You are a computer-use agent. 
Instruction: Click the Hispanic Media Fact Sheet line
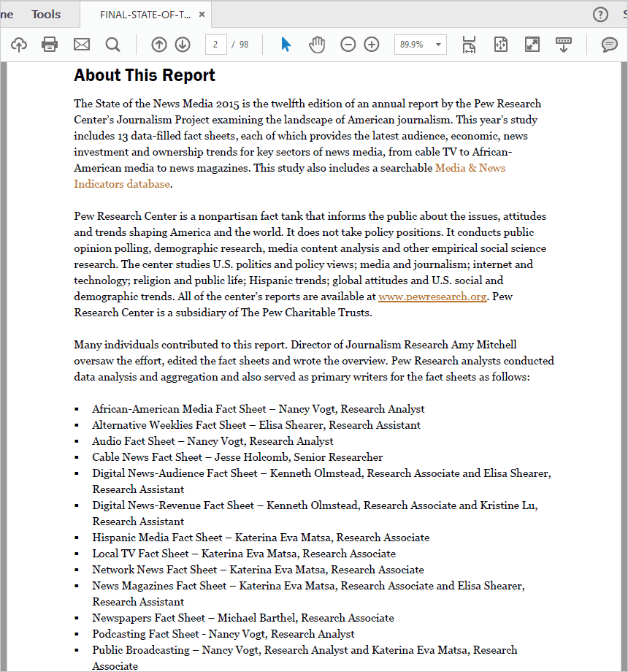pos(261,538)
